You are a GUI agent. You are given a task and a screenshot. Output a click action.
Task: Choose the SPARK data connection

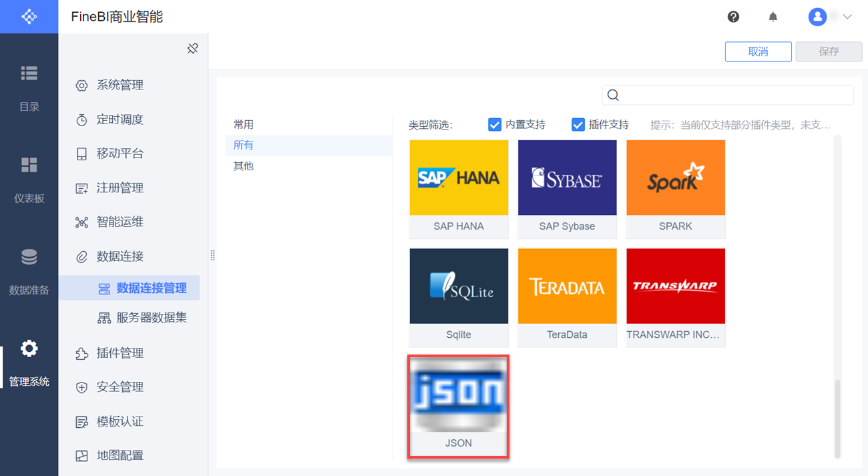(676, 189)
